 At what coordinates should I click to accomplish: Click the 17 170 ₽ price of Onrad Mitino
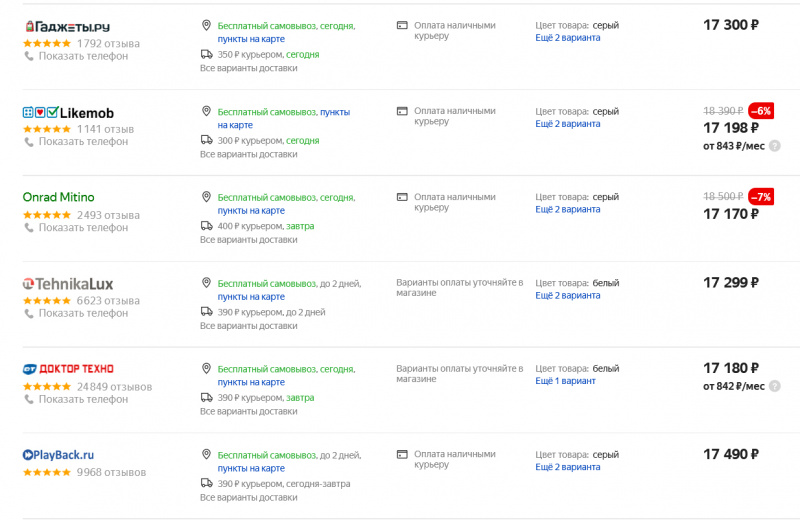click(x=731, y=213)
